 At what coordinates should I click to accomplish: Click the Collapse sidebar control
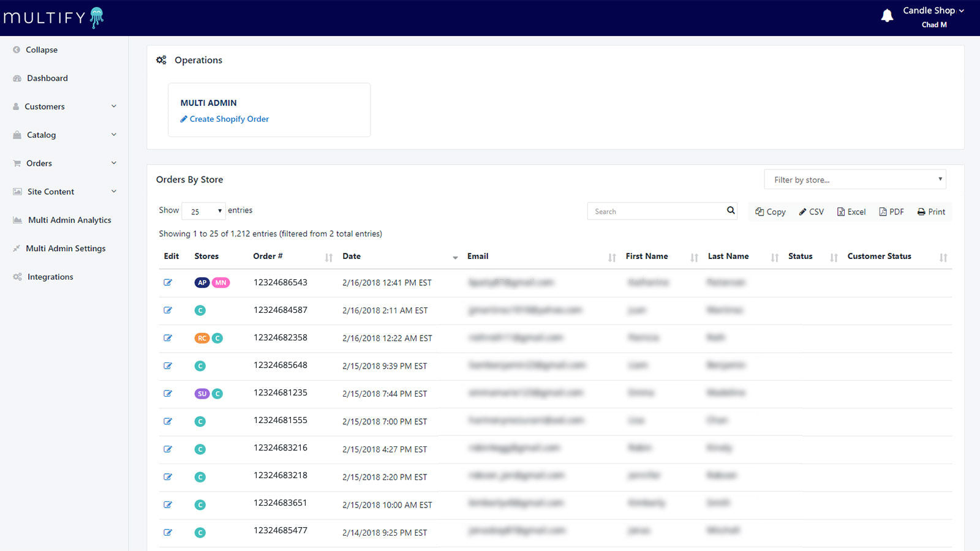point(41,50)
